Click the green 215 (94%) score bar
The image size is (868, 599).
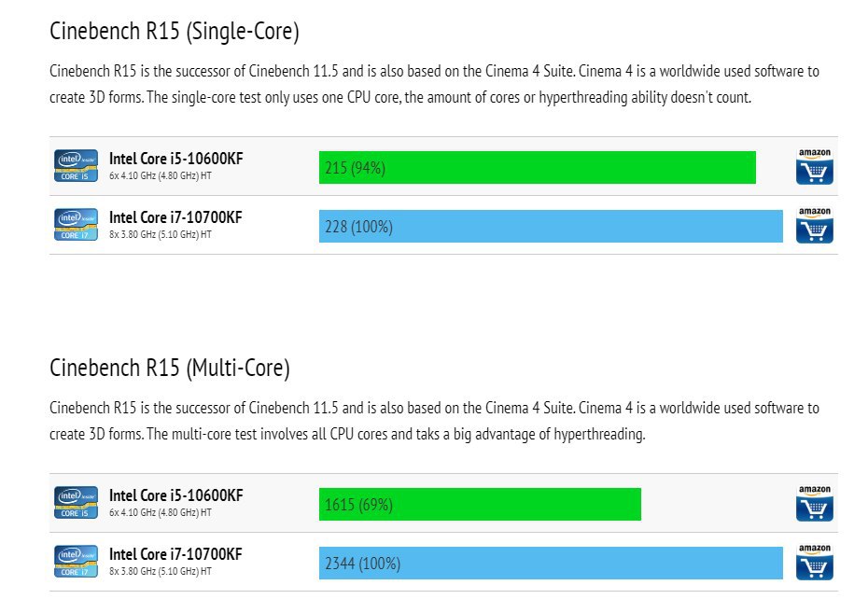tap(537, 168)
